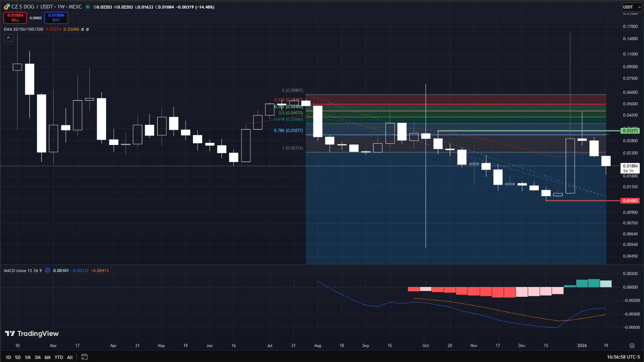Select the 5D time range
Image resolution: width=644 pixels, height=362 pixels.
pos(18,357)
